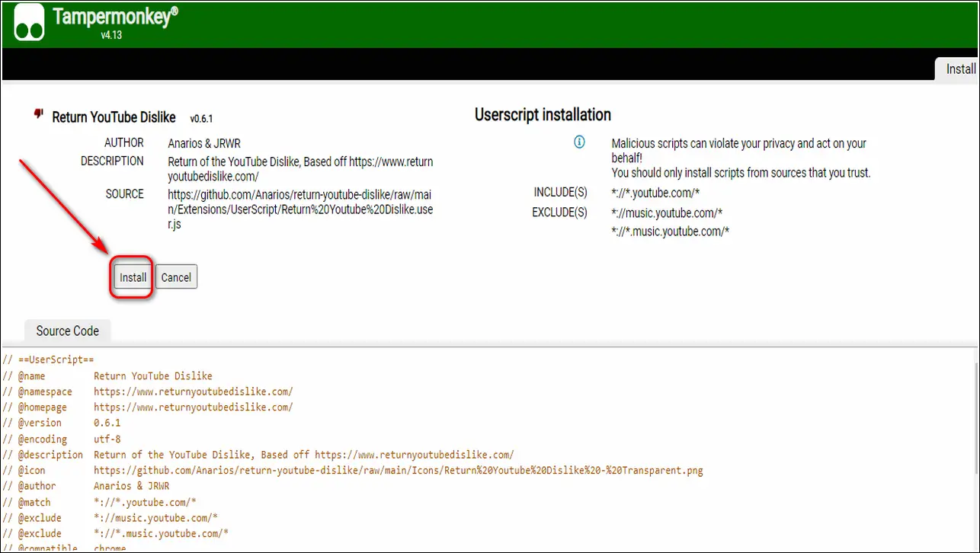Click the malicious scripts warning text
This screenshot has height=553, width=980.
coord(741,158)
